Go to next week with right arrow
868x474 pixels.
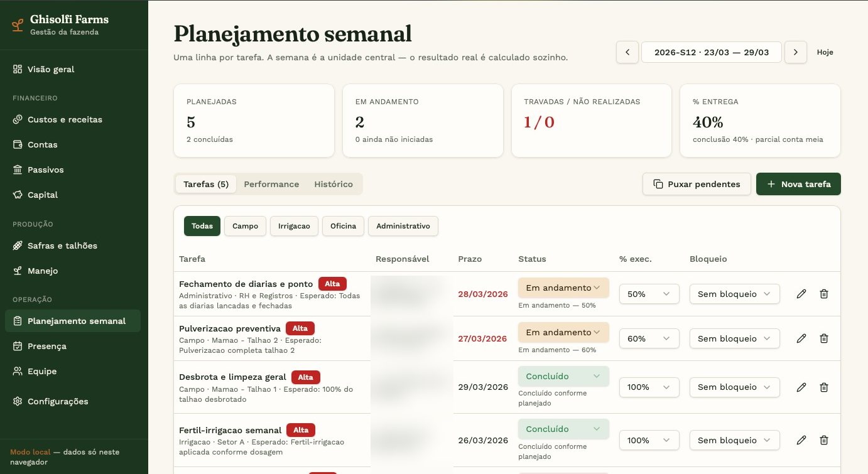click(x=796, y=52)
